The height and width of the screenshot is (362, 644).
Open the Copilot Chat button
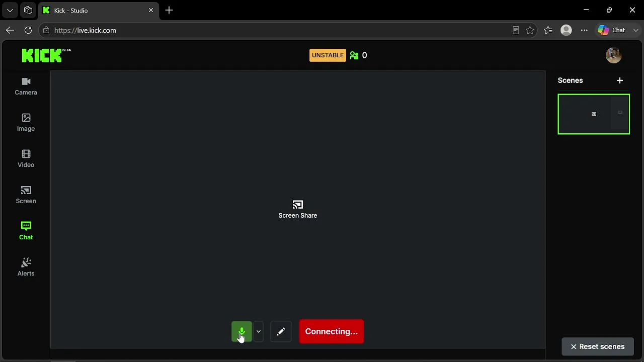click(x=611, y=30)
